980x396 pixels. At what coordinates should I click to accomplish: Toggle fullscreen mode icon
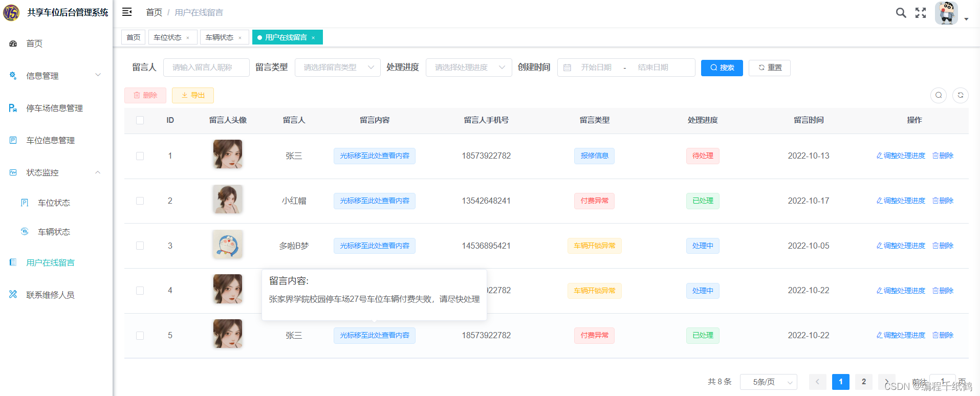pyautogui.click(x=921, y=13)
